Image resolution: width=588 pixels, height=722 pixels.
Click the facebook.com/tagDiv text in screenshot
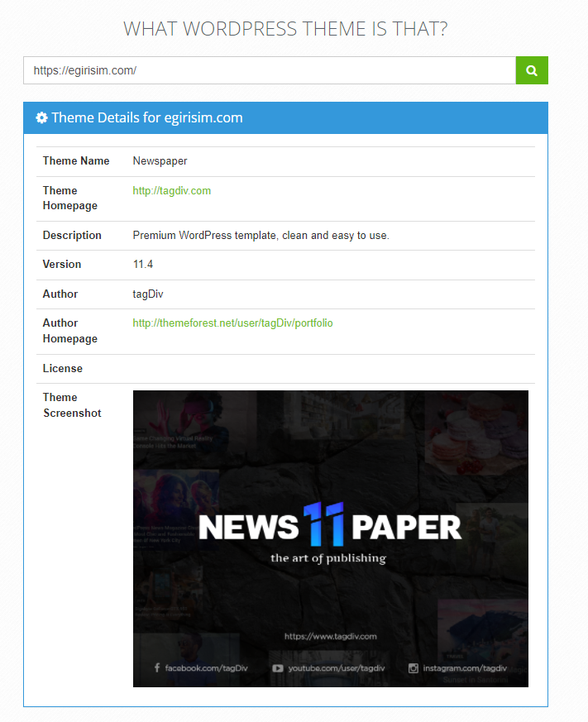coord(206,668)
